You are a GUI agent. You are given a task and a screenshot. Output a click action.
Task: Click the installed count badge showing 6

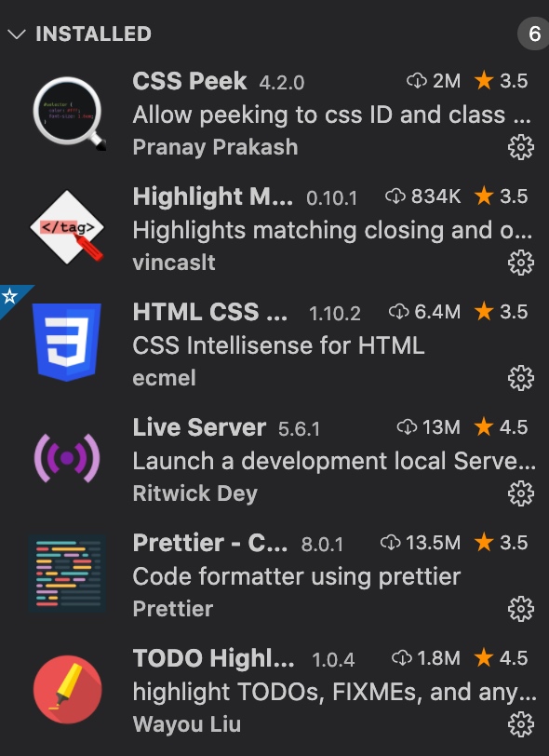(x=534, y=34)
